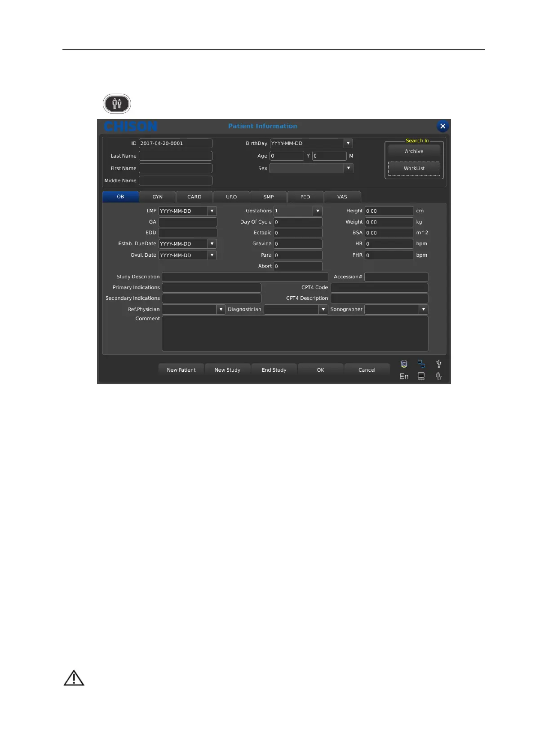535x756 pixels.
Task: Click the Archive search button
Action: click(x=414, y=151)
